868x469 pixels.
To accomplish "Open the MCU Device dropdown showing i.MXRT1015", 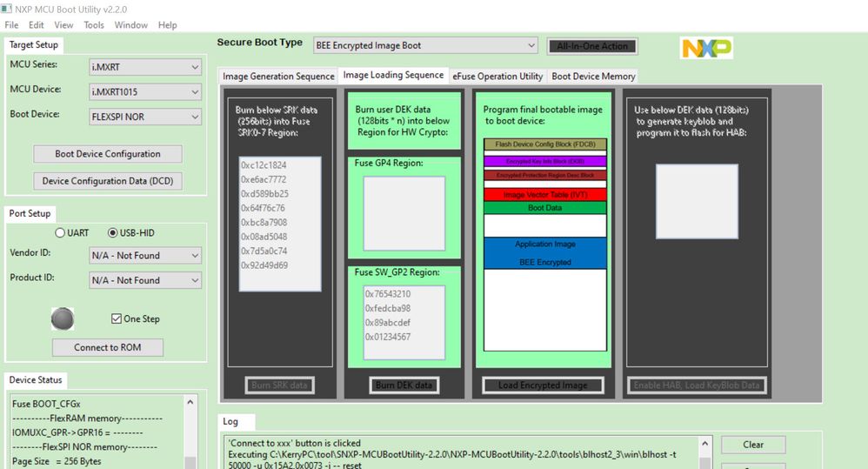I will [145, 92].
